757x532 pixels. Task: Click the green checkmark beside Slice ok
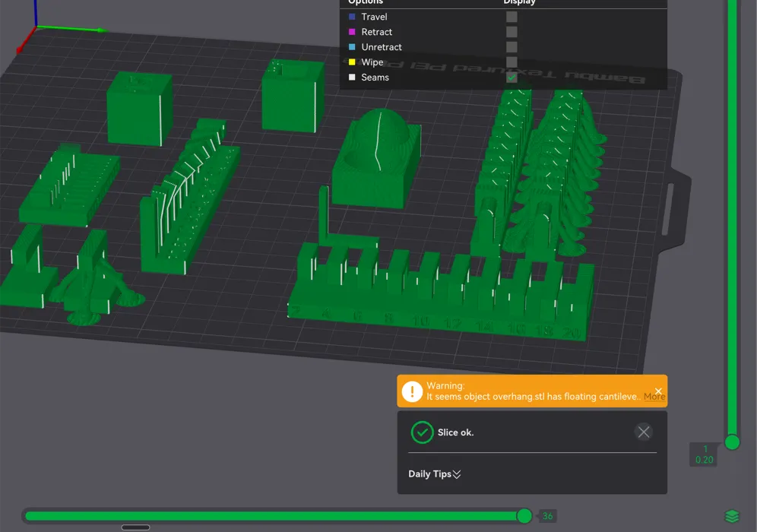(x=422, y=432)
